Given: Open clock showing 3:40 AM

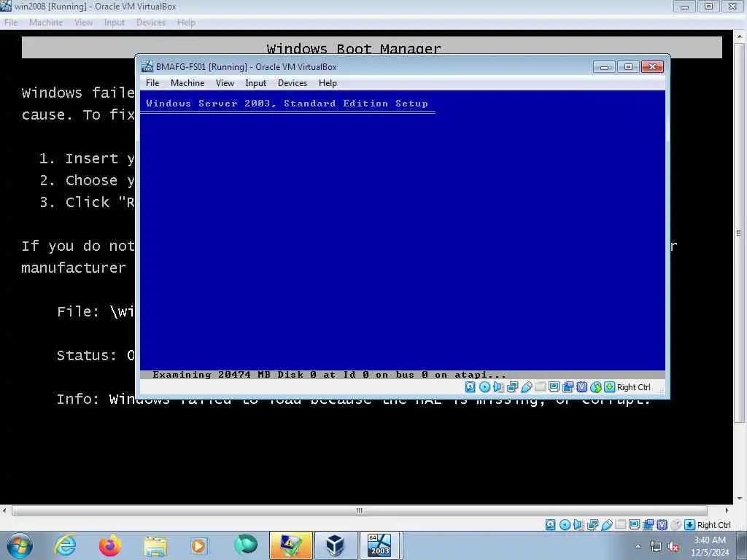Looking at the screenshot, I should pyautogui.click(x=709, y=545).
